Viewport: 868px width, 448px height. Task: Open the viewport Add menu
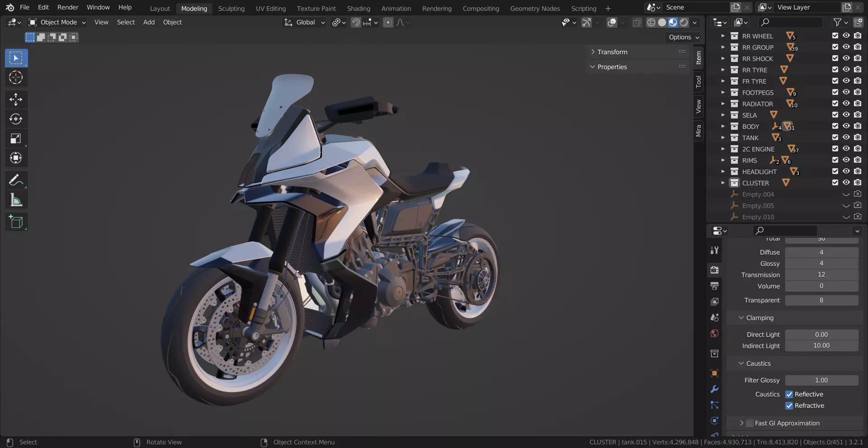(149, 22)
